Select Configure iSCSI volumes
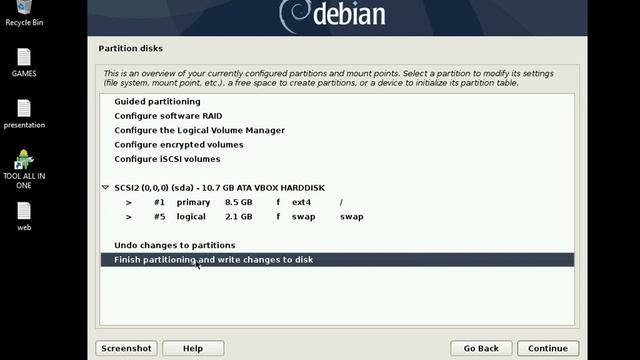 coord(337,159)
